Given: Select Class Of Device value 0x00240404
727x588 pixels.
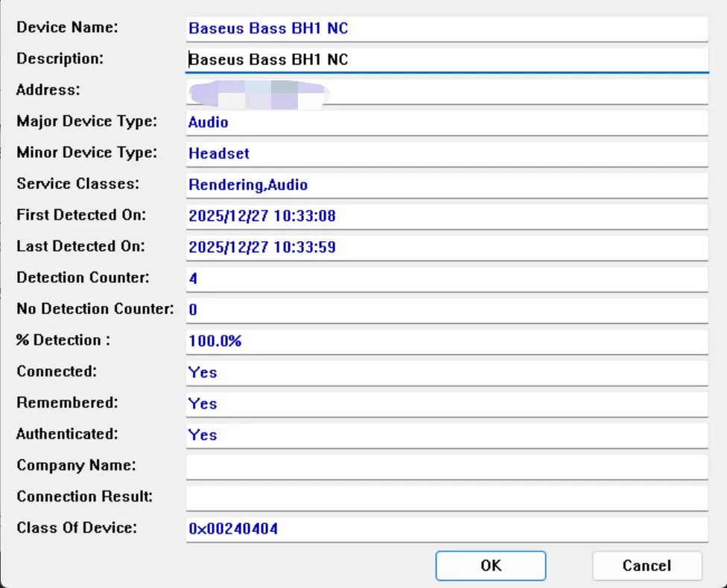Looking at the screenshot, I should pos(447,529).
